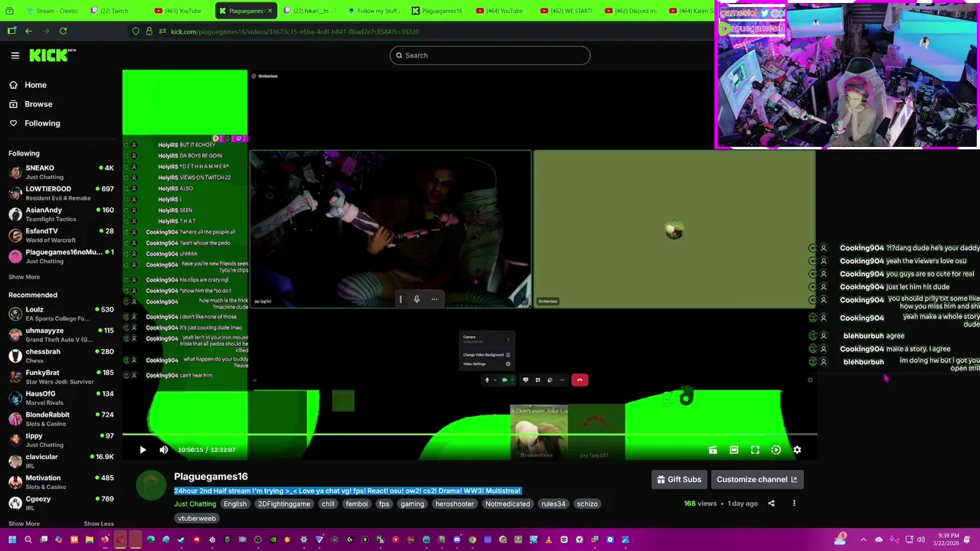Play the video
This screenshot has height=551, width=980.
point(142,450)
